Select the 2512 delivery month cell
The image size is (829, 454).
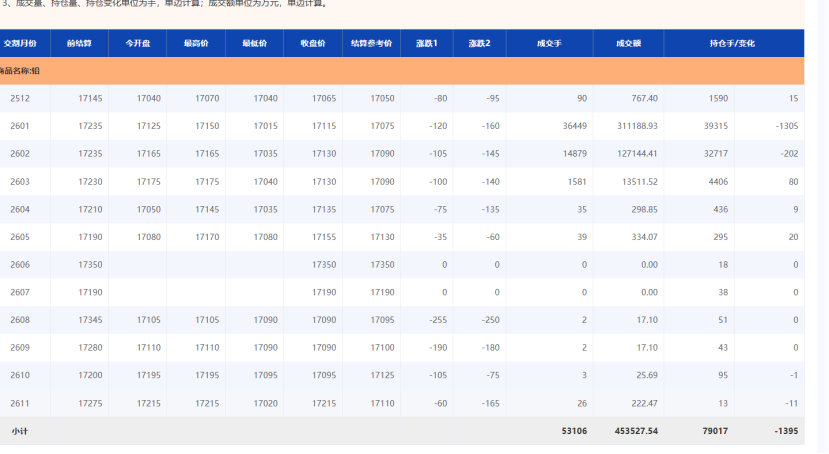pos(20,98)
